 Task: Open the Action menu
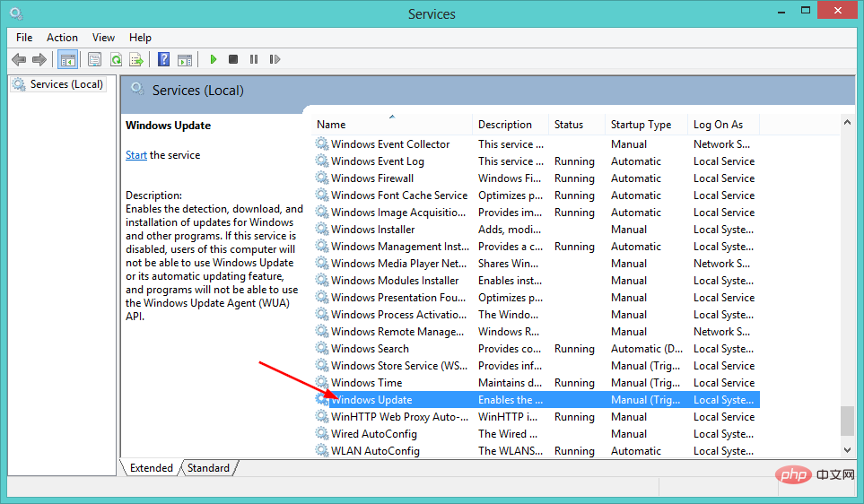62,38
